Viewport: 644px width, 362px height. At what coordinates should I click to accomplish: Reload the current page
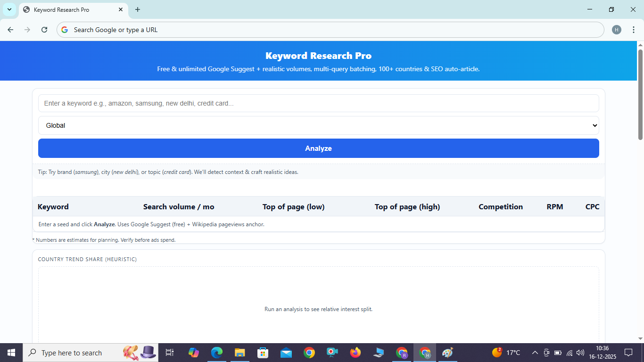point(44,29)
